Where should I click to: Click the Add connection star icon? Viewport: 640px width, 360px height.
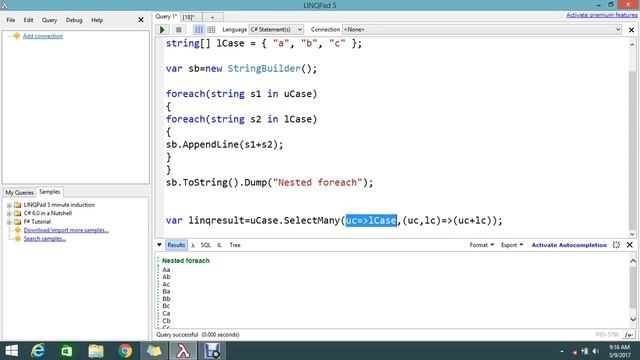pos(16,36)
